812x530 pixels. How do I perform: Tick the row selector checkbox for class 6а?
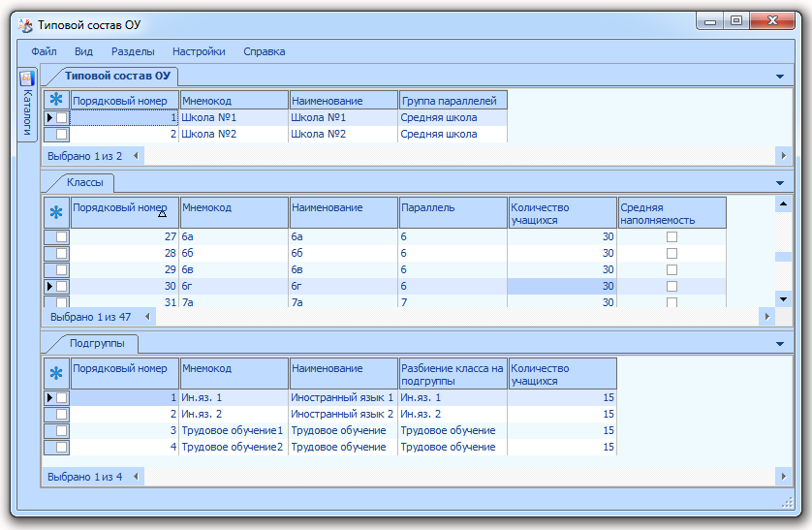click(62, 237)
